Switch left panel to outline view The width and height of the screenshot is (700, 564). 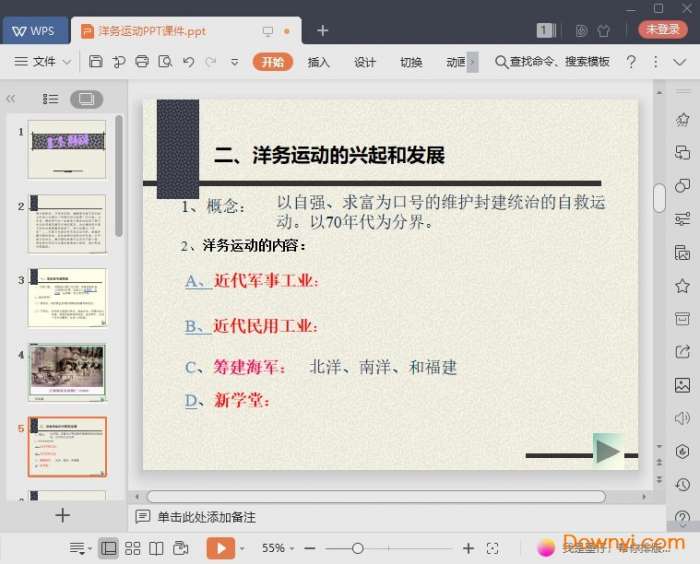51,99
